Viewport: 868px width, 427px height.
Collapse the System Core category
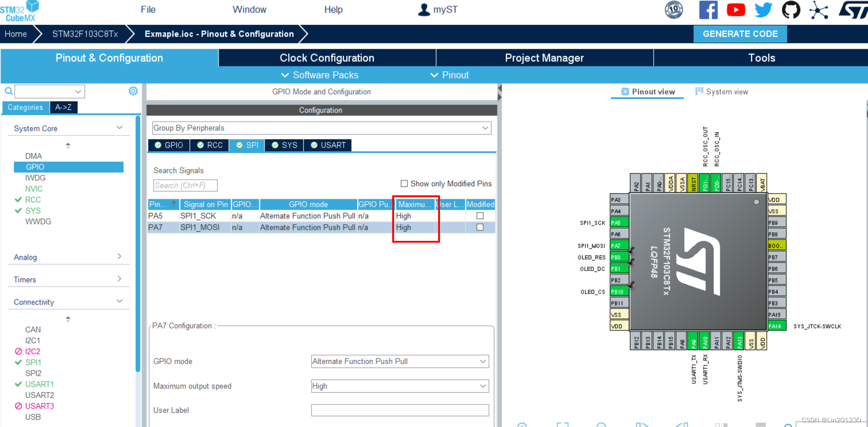[x=119, y=128]
